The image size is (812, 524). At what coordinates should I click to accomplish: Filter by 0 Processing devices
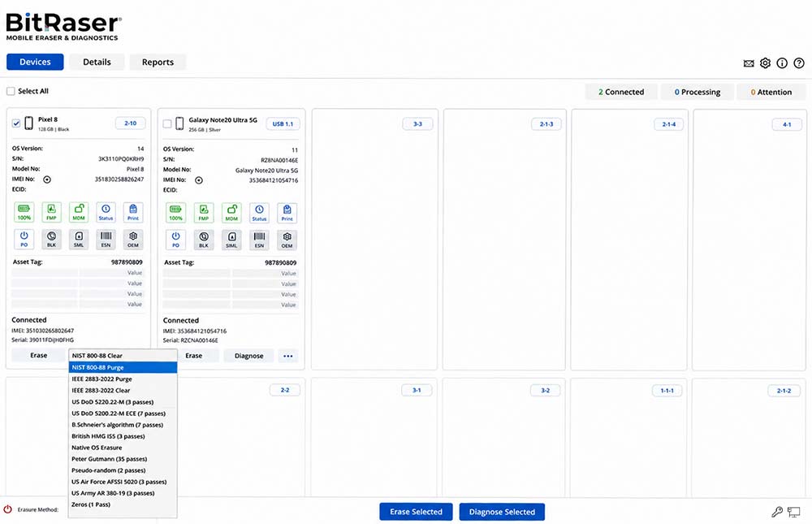(x=697, y=92)
